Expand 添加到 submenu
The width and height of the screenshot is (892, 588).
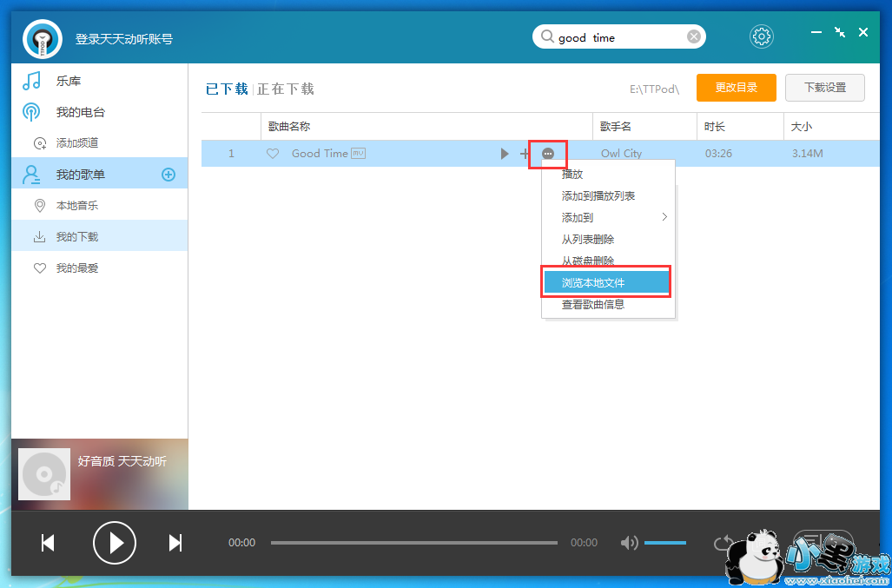pos(608,218)
